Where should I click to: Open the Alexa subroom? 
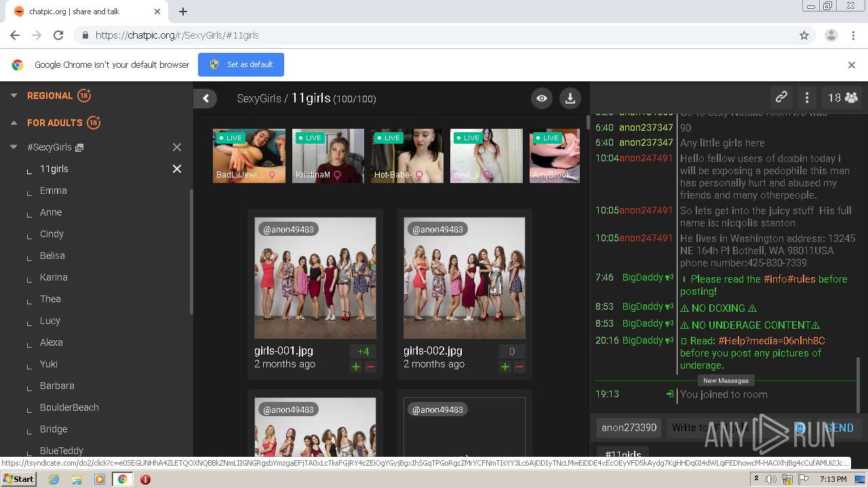(x=52, y=342)
